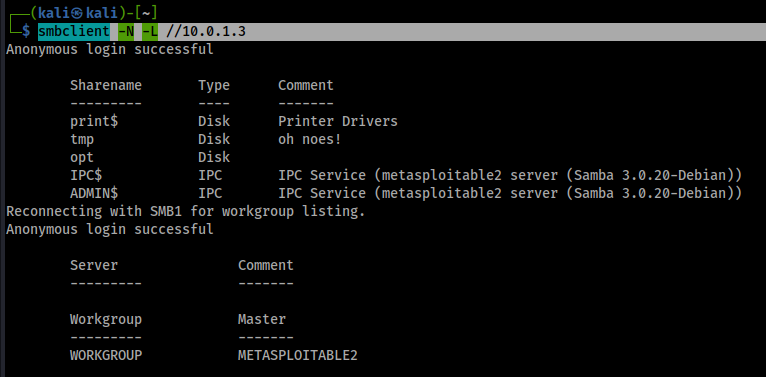
Task: Click the Master column header
Action: pos(262,319)
